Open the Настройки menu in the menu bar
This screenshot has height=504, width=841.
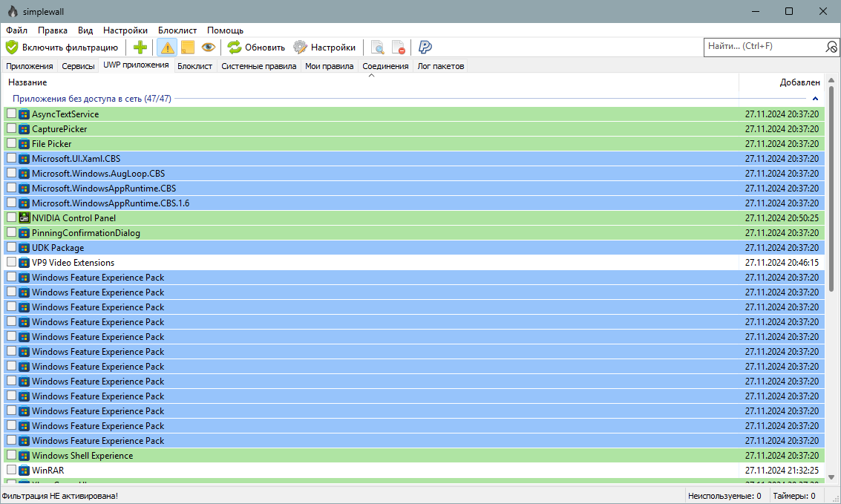click(125, 30)
